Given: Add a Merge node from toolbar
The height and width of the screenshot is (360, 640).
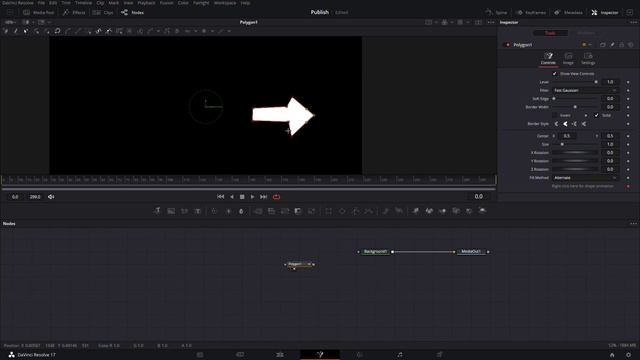Looking at the screenshot, I should point(258,211).
